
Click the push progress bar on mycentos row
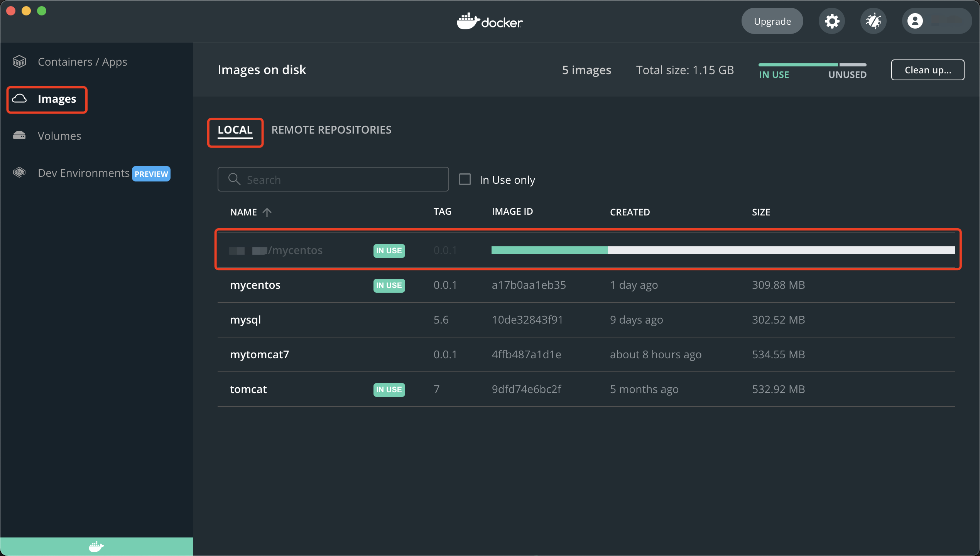[723, 250]
